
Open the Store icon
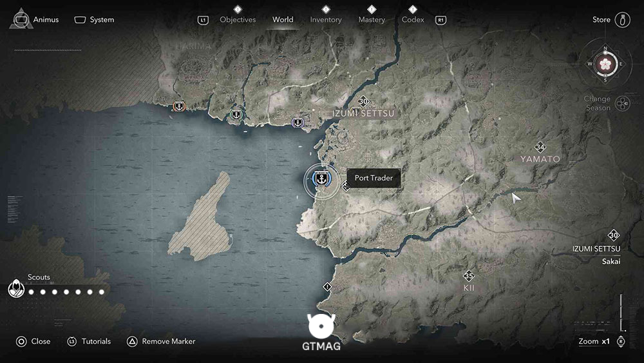(x=622, y=20)
